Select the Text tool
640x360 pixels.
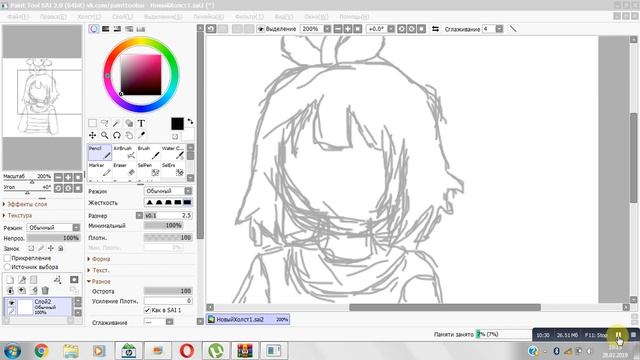[141, 123]
